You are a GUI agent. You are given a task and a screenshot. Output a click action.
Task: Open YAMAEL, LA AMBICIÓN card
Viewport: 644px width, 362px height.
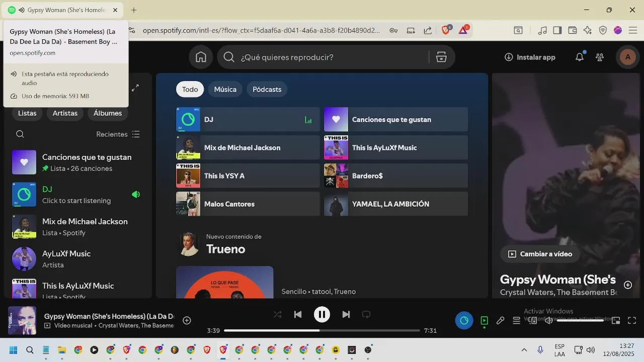396,204
